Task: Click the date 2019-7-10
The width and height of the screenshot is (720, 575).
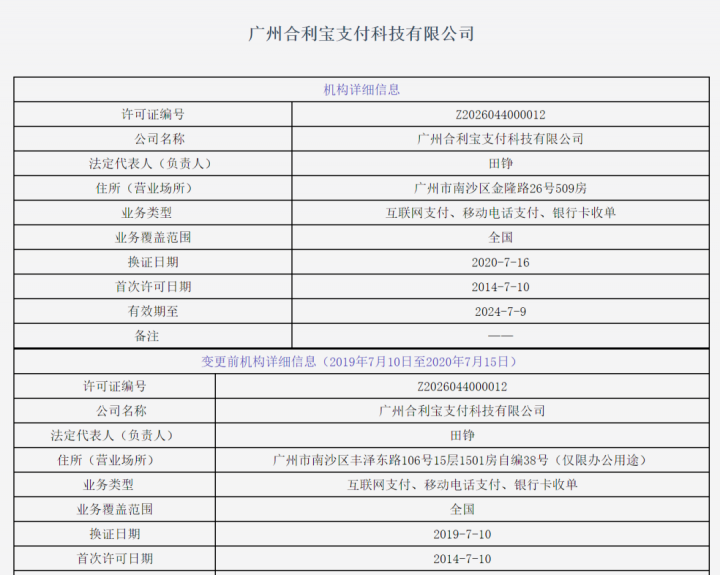Action: (x=462, y=535)
